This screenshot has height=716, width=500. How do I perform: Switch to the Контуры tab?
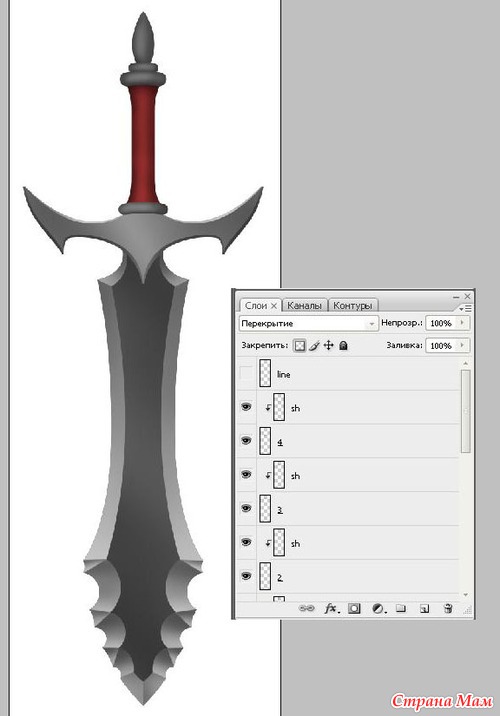[352, 305]
